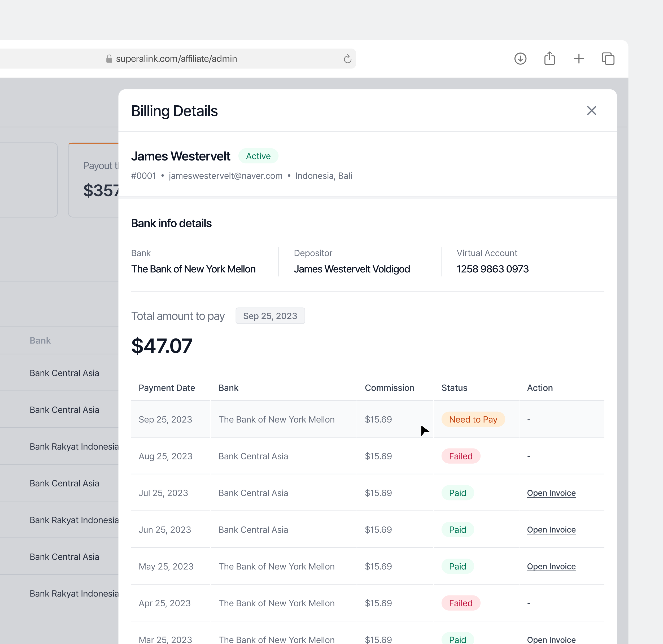Image resolution: width=663 pixels, height=644 pixels.
Task: Click the lock icon in address bar
Action: point(109,59)
